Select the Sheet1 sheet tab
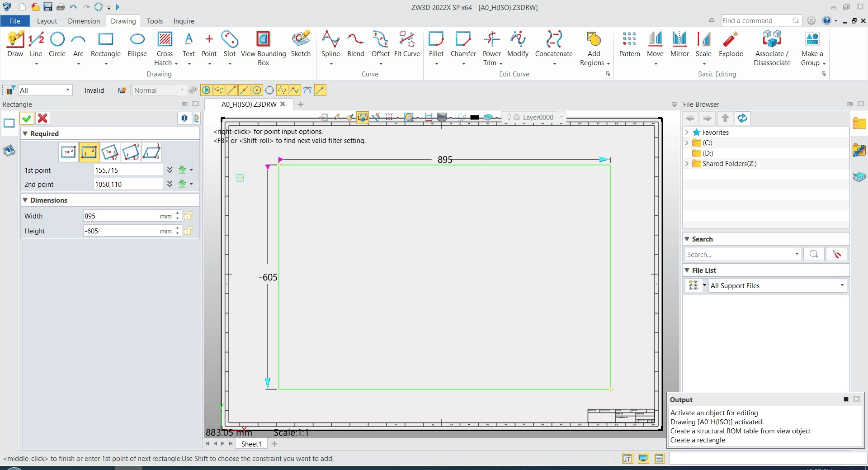 click(x=251, y=444)
